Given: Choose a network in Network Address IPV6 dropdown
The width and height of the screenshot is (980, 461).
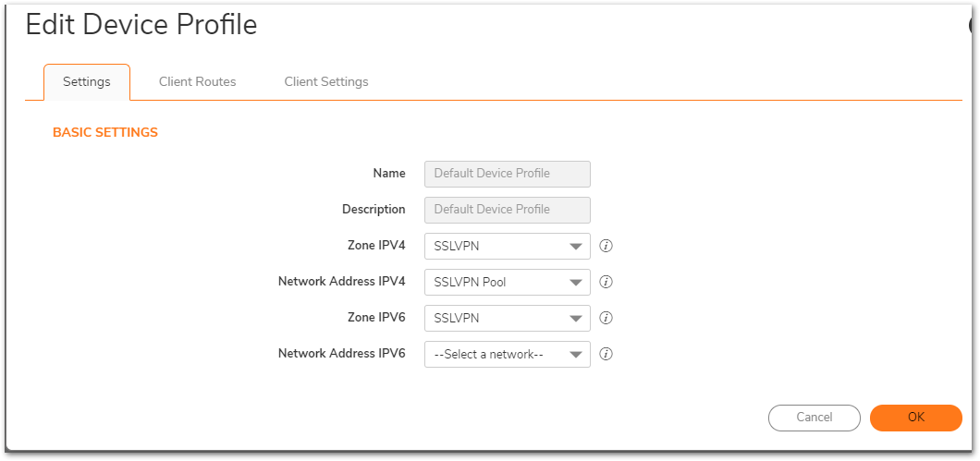Looking at the screenshot, I should pos(507,354).
